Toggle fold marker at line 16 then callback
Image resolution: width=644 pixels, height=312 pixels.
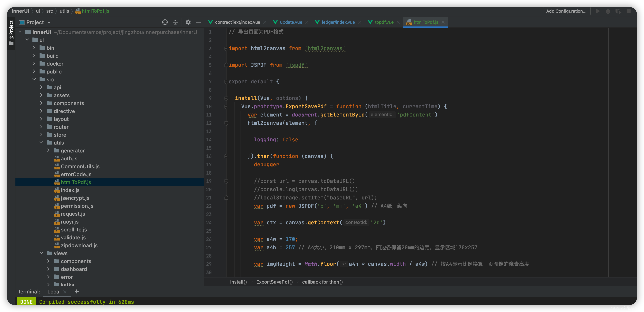[x=226, y=156]
